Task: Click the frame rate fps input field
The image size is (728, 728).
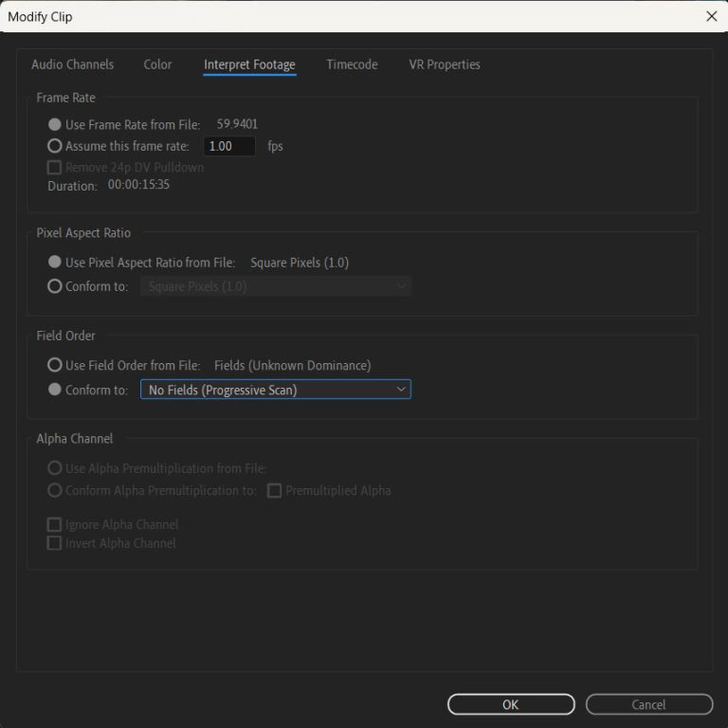Action: (x=229, y=146)
